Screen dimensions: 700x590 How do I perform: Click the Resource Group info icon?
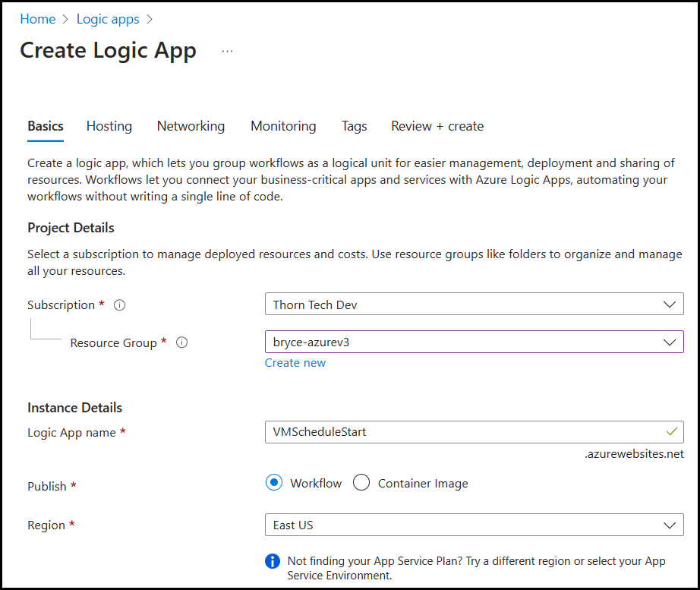pyautogui.click(x=181, y=342)
